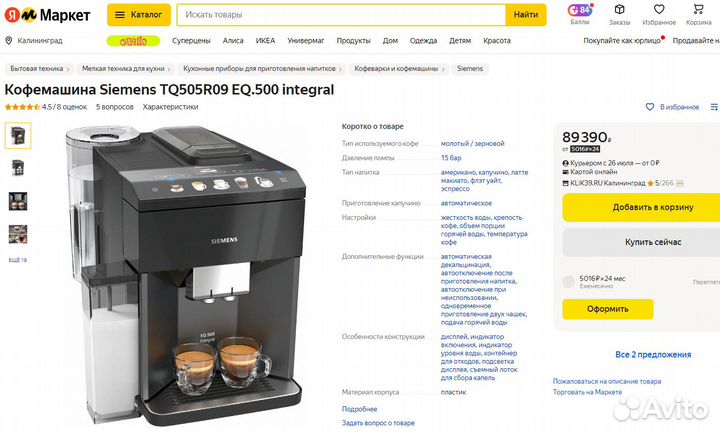Image resolution: width=720 pixels, height=434 pixels.
Task: Click the Купить сейчас button
Action: tap(641, 242)
